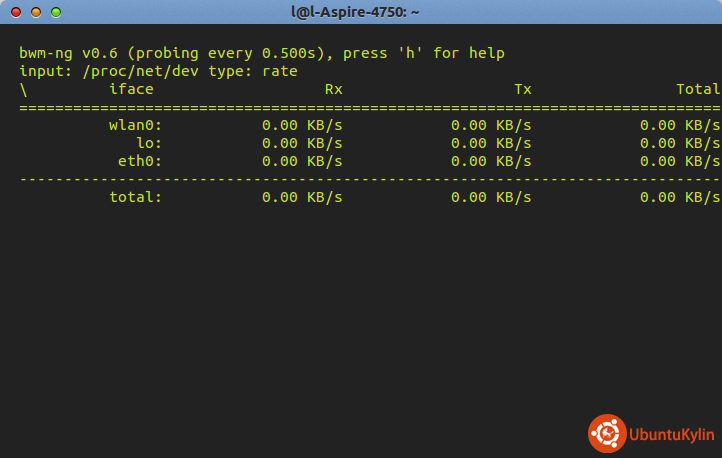The image size is (722, 458).
Task: Select the Rx column header
Action: (333, 89)
